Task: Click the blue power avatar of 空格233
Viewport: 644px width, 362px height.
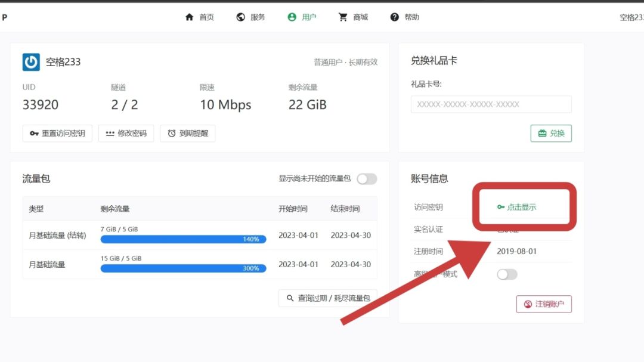Action: [x=31, y=62]
